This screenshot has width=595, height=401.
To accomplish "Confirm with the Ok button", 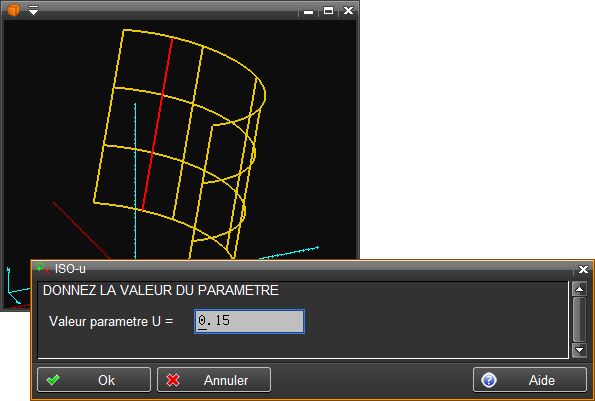I will click(x=94, y=380).
